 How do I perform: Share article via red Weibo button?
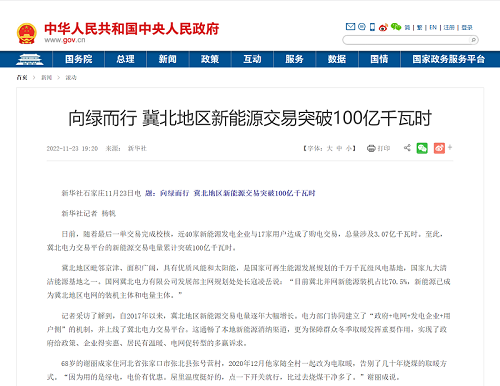click(x=439, y=148)
